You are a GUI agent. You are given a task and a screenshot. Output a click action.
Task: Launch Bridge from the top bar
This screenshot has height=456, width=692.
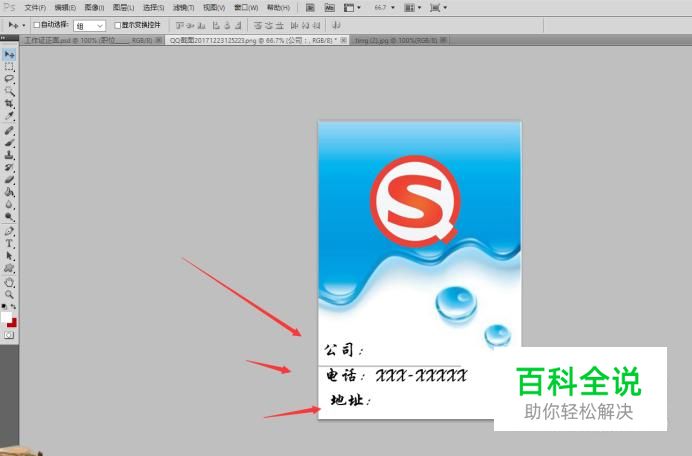coord(310,8)
